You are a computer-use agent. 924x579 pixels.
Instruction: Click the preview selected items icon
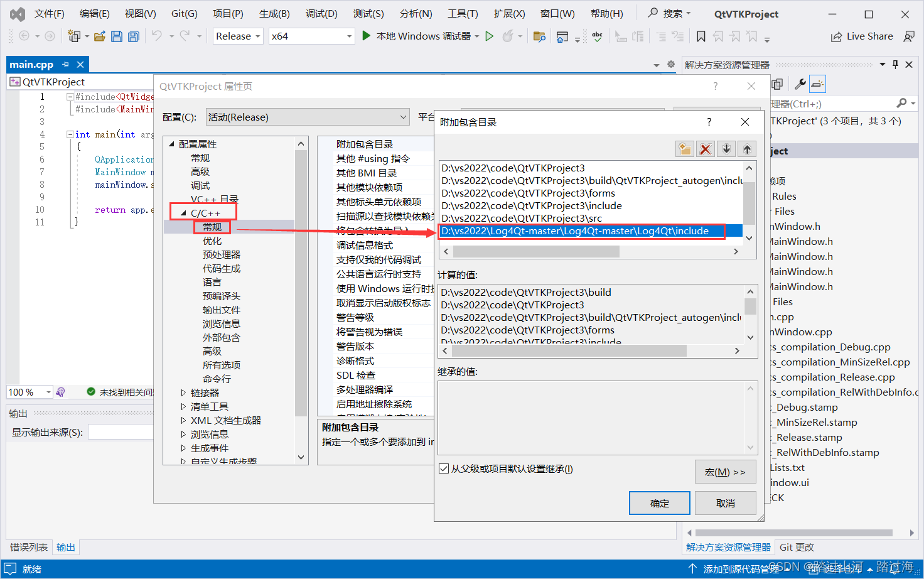click(x=817, y=84)
